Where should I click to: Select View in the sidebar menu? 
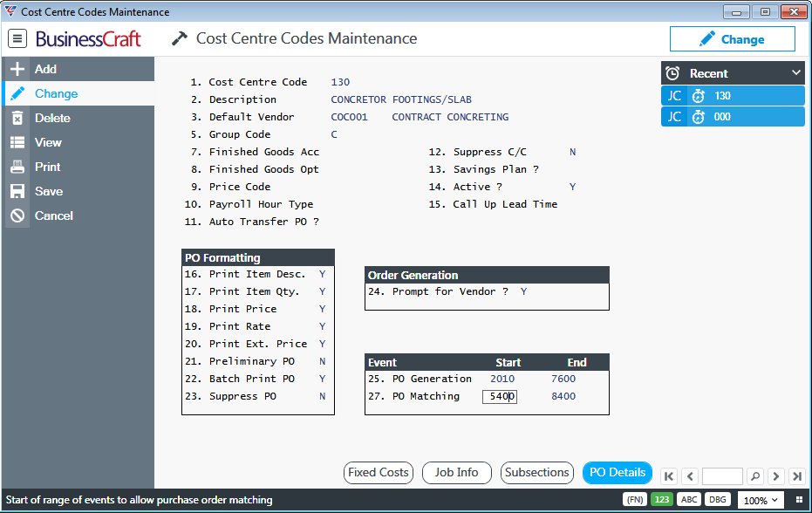pyautogui.click(x=78, y=142)
